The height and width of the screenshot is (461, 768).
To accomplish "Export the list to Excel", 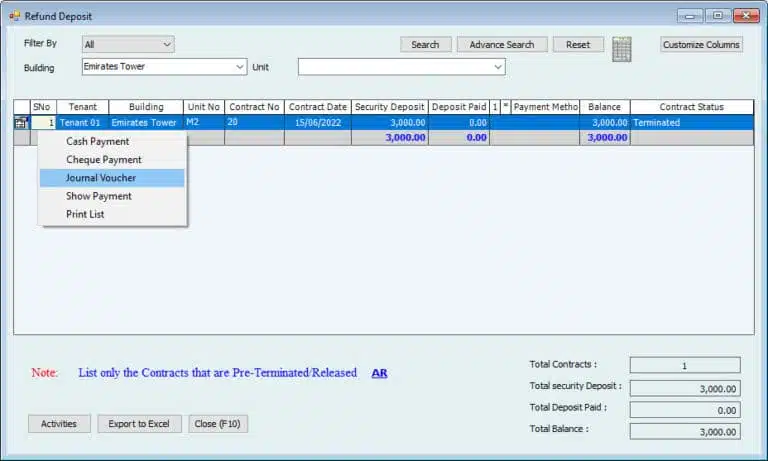I will (x=139, y=424).
